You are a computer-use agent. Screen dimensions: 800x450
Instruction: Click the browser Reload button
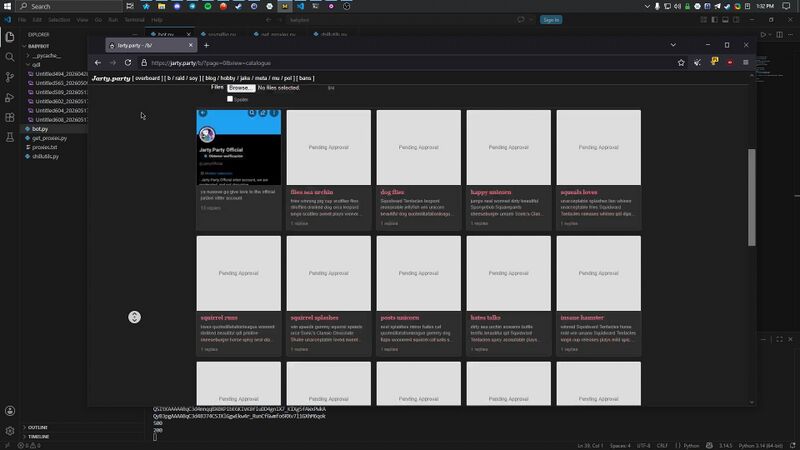click(x=128, y=63)
